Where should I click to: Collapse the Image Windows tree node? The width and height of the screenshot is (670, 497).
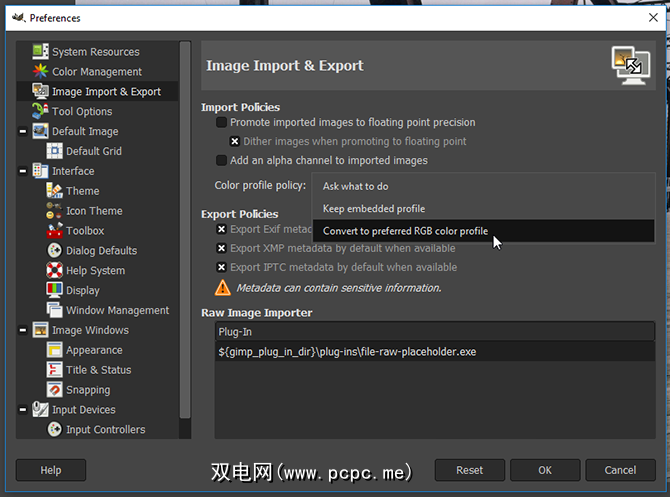click(x=23, y=330)
